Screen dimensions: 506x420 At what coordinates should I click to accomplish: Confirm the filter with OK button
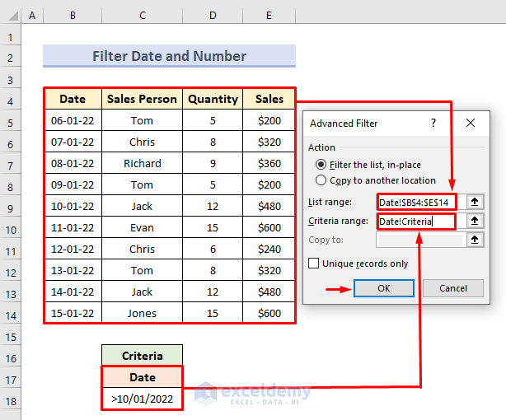point(384,288)
